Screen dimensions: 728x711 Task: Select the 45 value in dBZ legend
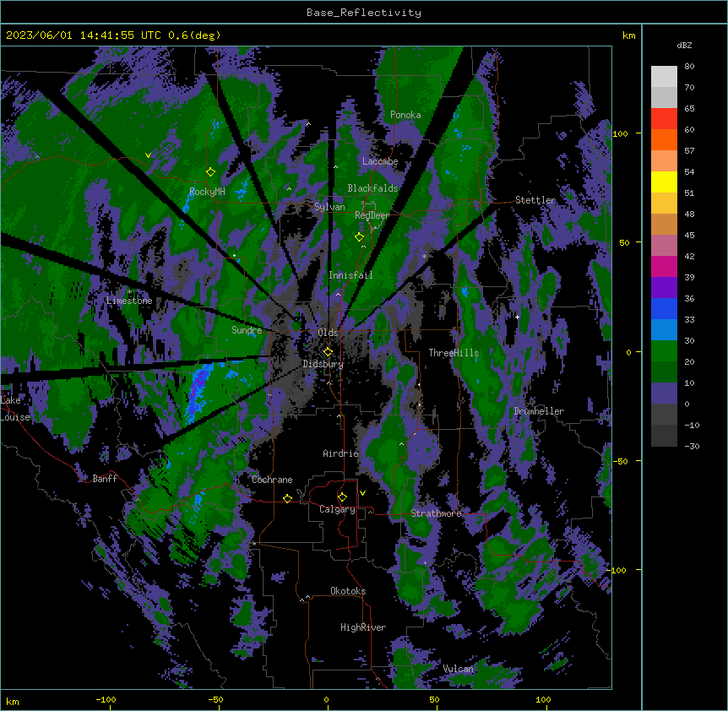click(x=689, y=235)
